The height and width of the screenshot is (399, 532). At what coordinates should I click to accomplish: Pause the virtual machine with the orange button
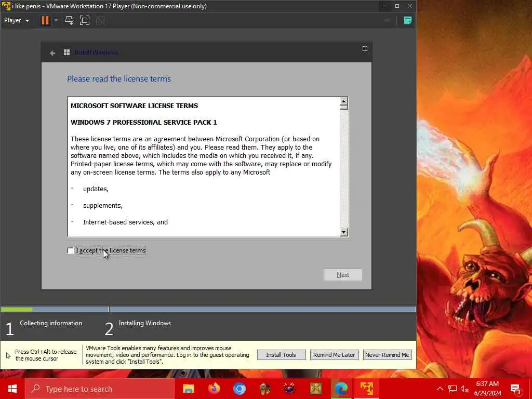click(45, 20)
